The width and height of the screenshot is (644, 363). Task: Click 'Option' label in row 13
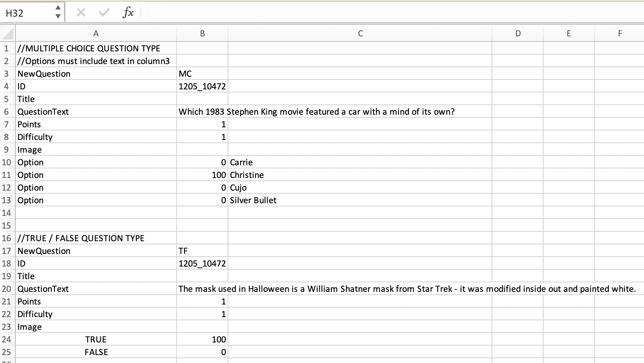click(96, 200)
